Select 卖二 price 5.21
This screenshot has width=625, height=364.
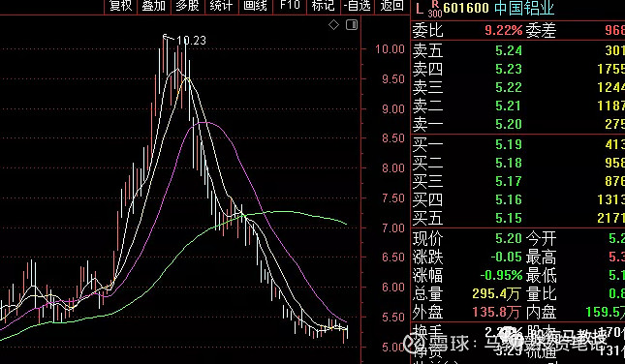point(509,106)
